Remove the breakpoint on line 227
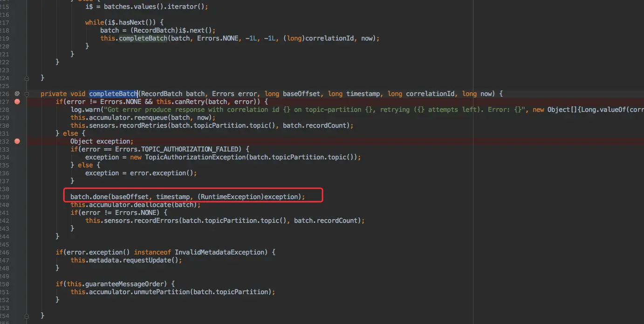This screenshot has height=324, width=644. pyautogui.click(x=17, y=101)
